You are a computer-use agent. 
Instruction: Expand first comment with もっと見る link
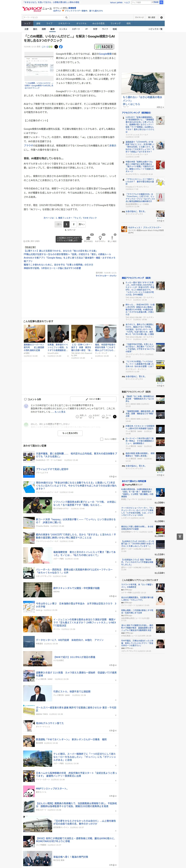(x=60, y=412)
